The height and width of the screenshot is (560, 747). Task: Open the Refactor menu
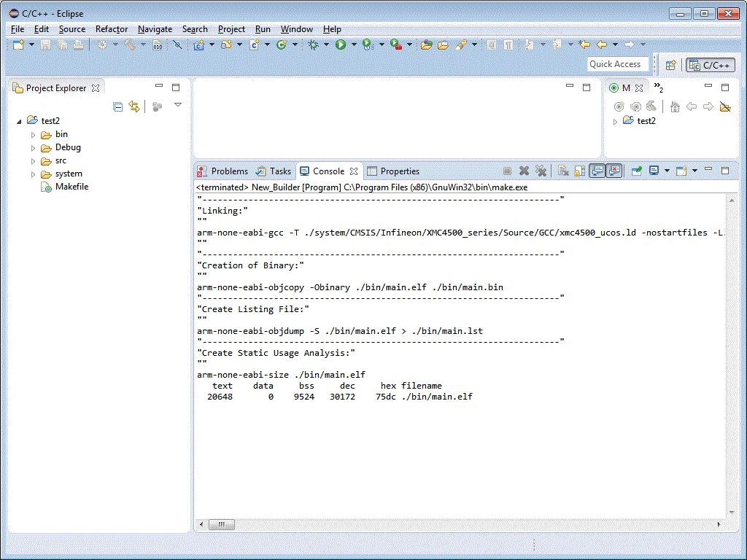tap(112, 29)
